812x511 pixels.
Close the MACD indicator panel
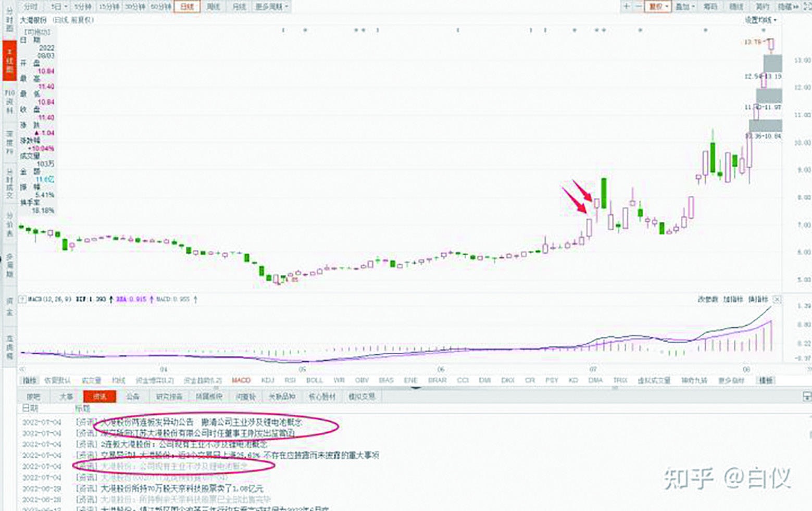coord(777,300)
